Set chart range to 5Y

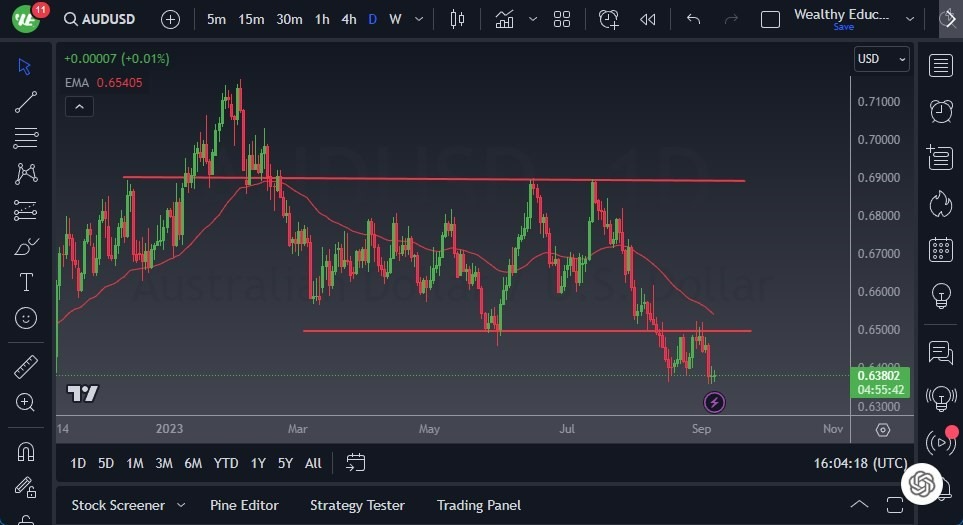(x=285, y=463)
